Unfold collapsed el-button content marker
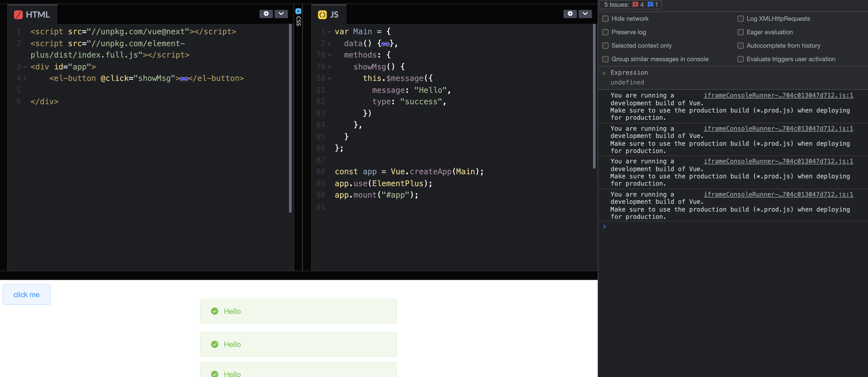 coord(184,79)
